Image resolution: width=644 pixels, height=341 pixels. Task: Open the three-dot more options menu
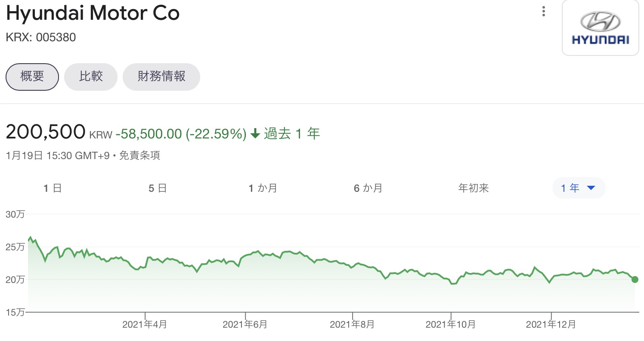[544, 12]
